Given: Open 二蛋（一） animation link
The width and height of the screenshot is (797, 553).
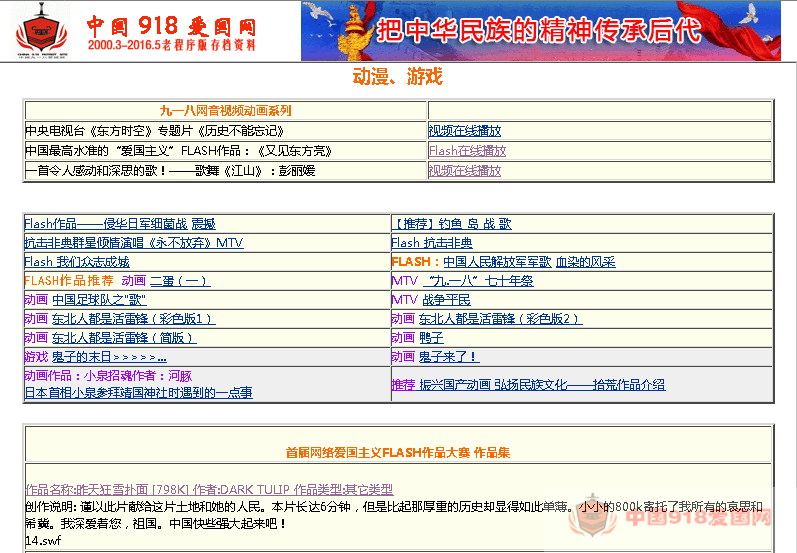Looking at the screenshot, I should [x=180, y=281].
